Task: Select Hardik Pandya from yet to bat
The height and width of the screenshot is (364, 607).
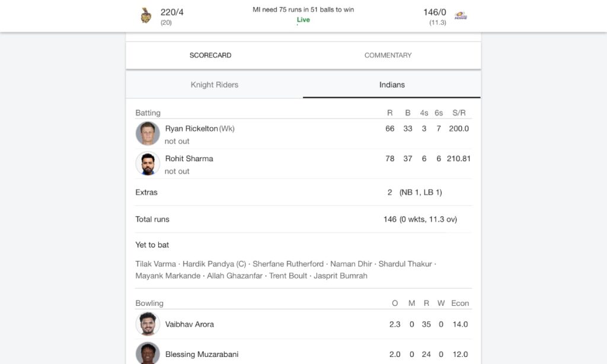Action: point(209,263)
